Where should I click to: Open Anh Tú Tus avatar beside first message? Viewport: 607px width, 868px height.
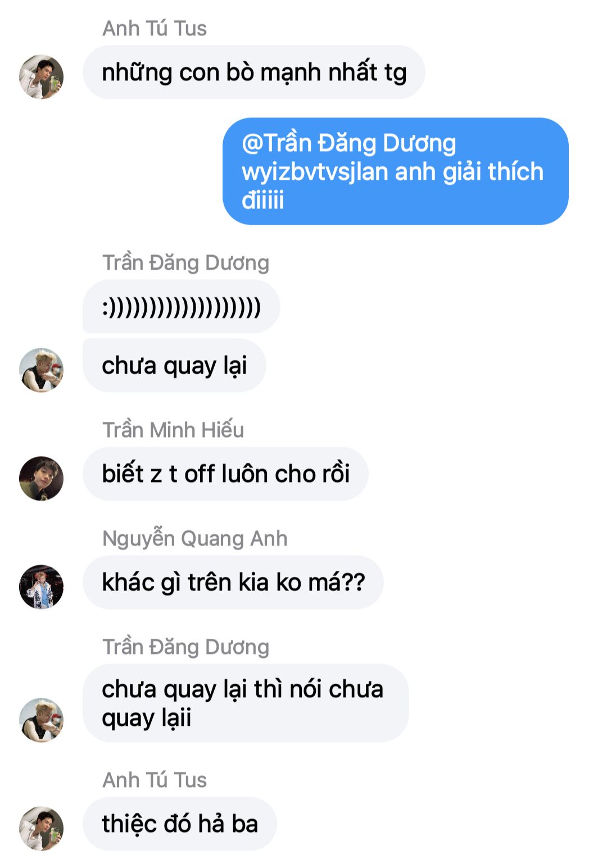coord(41,76)
